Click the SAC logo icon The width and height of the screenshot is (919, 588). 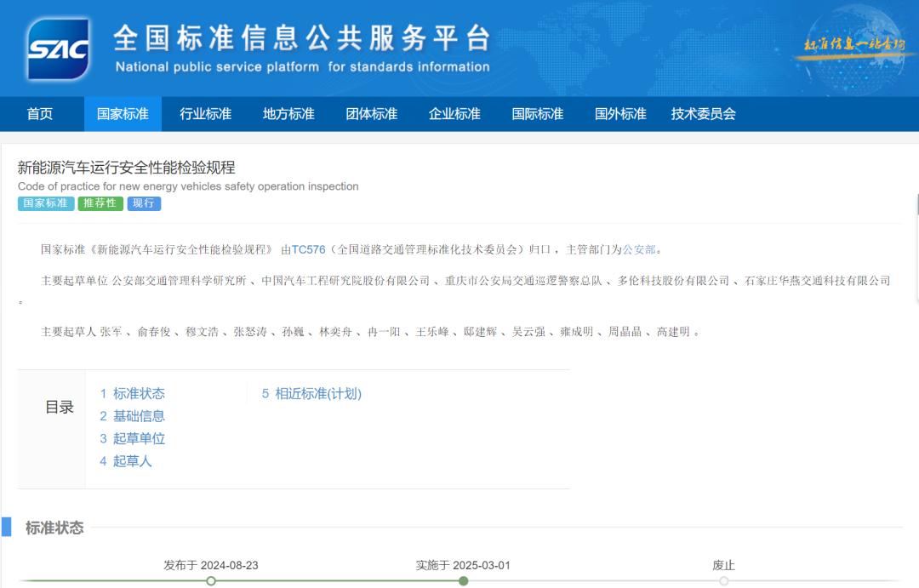point(58,49)
